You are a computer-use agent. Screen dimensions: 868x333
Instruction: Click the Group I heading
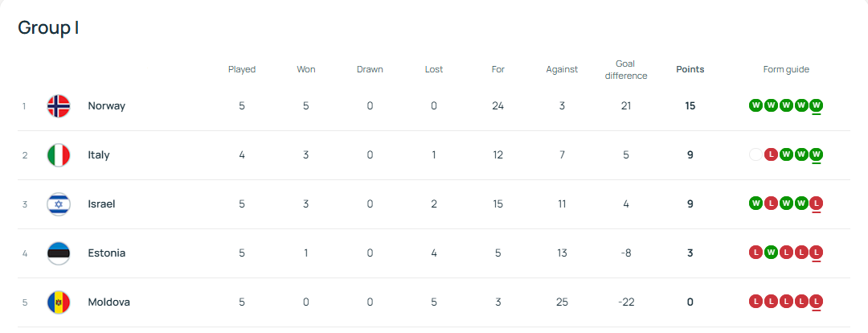tap(48, 27)
